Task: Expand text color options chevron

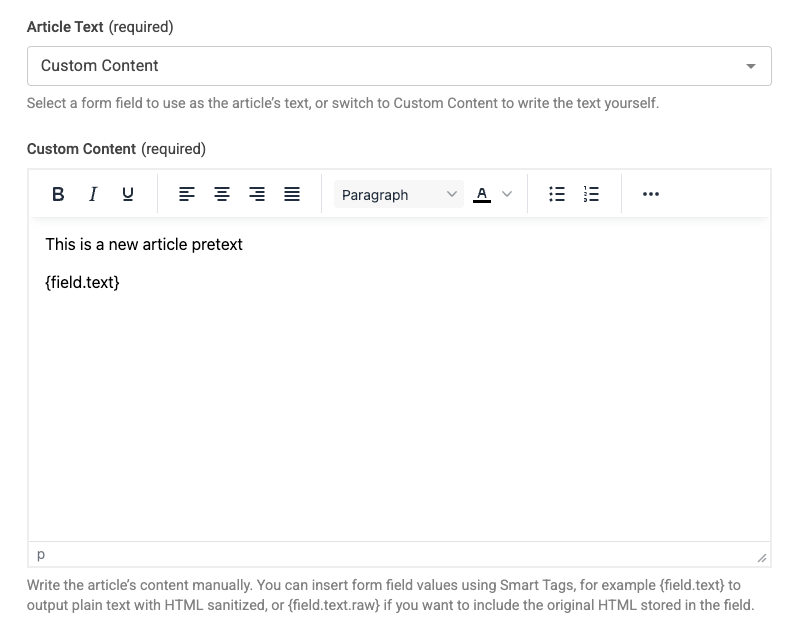Action: [507, 194]
